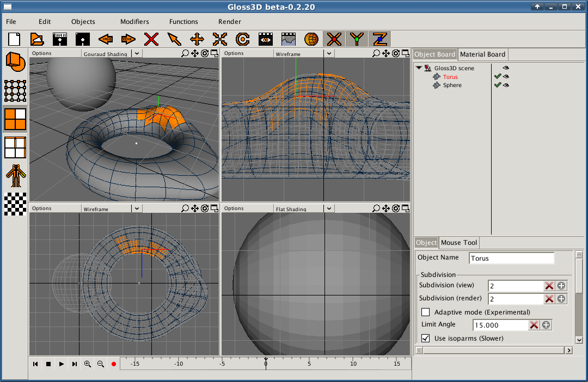Toggle the Sphere eye visibility icon

tap(506, 85)
